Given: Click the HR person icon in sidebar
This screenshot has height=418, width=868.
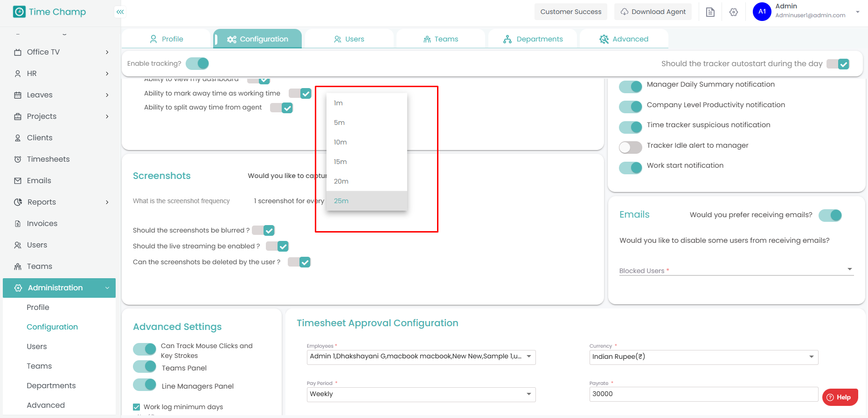Looking at the screenshot, I should (18, 74).
